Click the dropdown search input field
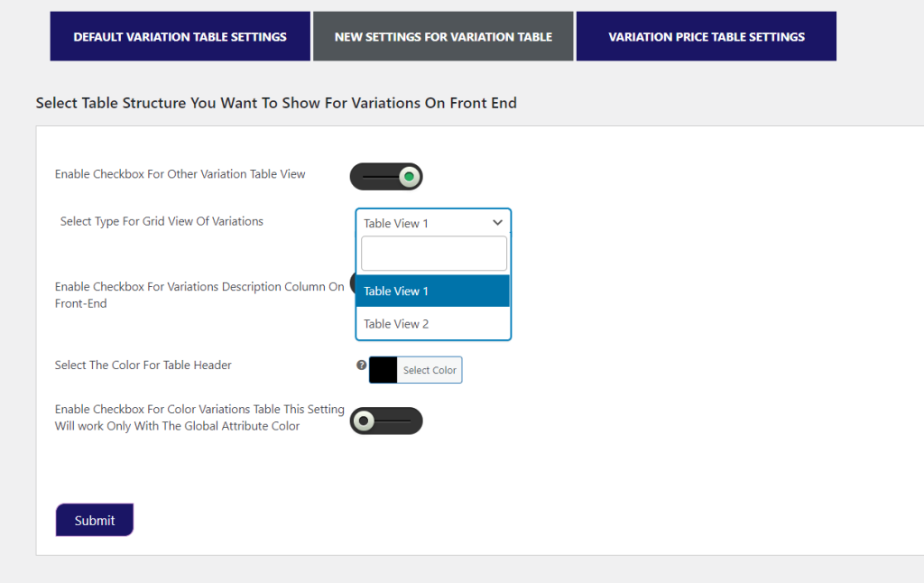Viewport: 924px width, 583px height. (433, 254)
